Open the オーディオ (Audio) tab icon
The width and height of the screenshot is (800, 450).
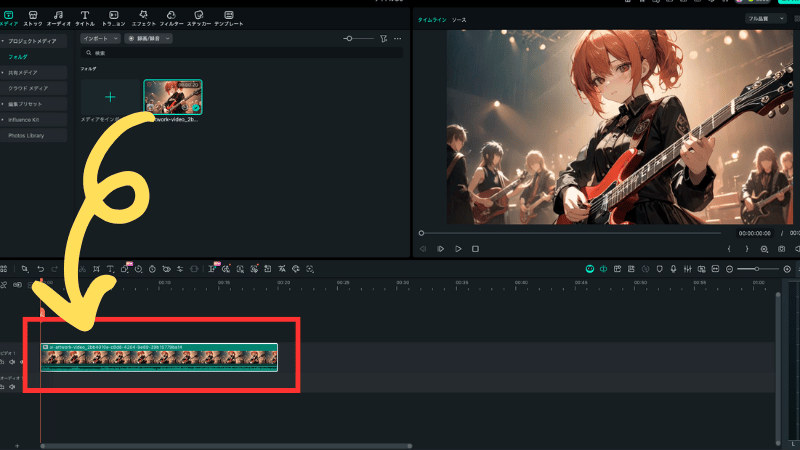point(58,15)
